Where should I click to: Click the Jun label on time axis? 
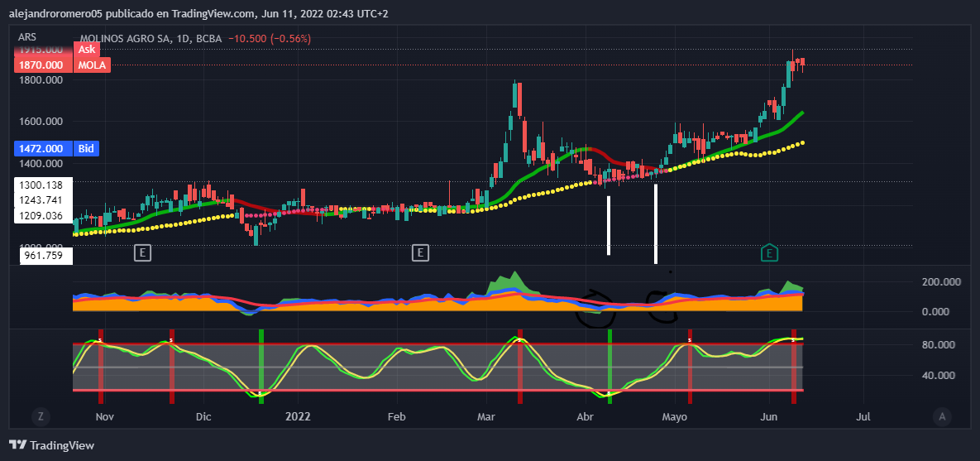click(x=769, y=416)
